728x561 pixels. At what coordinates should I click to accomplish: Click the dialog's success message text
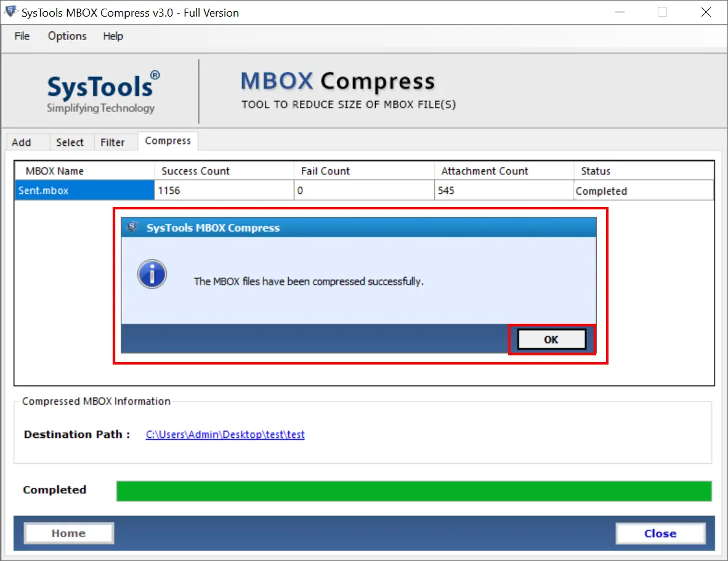(x=309, y=281)
